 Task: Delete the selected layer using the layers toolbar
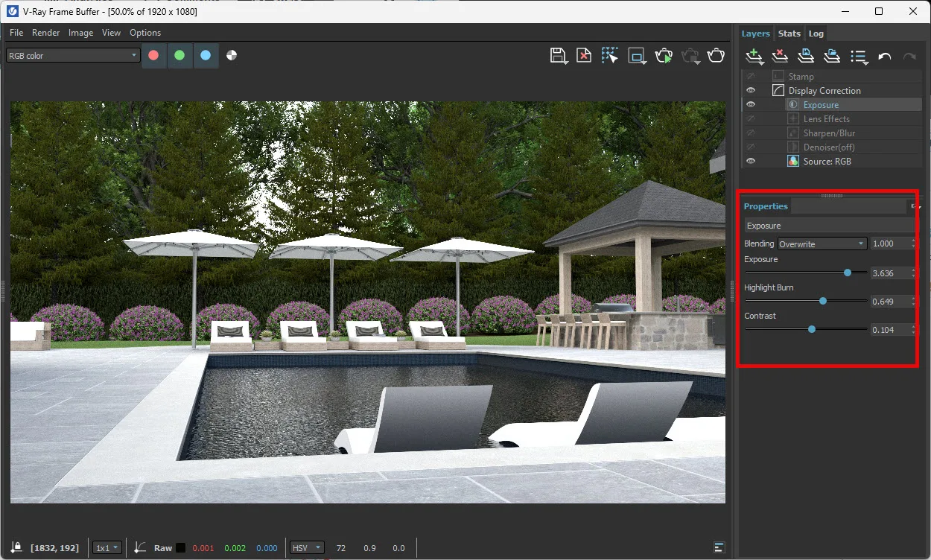780,57
